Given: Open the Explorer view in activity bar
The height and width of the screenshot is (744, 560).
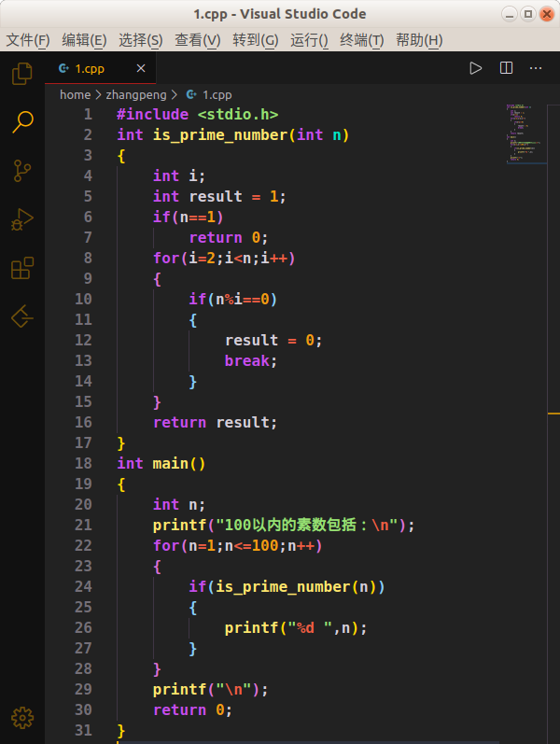Looking at the screenshot, I should click(x=22, y=73).
